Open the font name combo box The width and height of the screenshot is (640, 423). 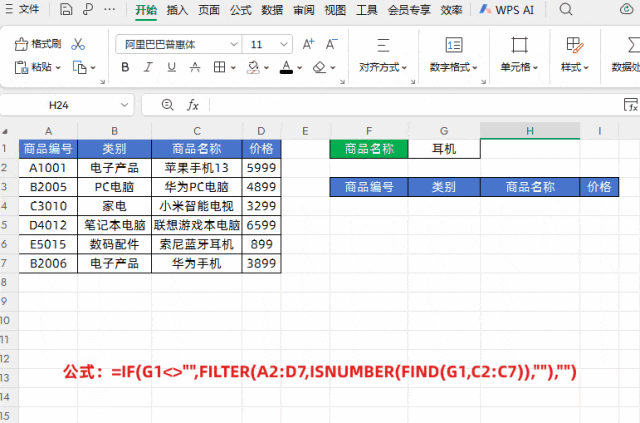tap(178, 44)
